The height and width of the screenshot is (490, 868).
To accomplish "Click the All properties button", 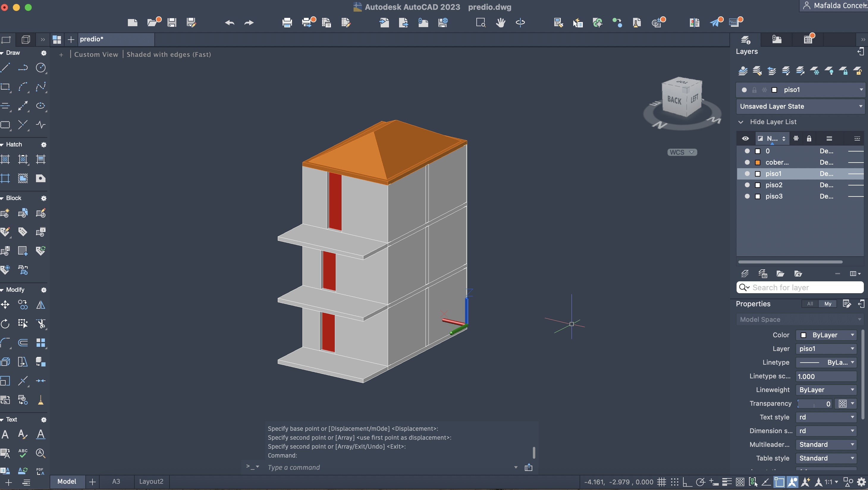I will [x=810, y=304].
